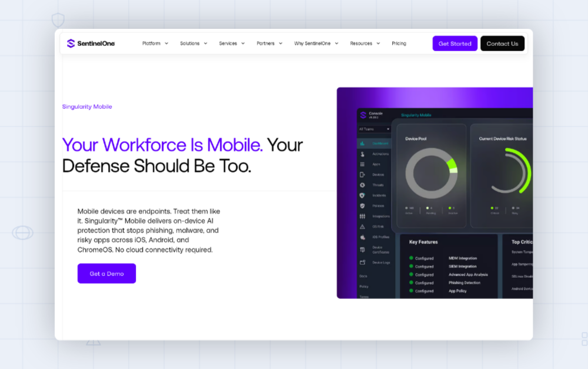Expand the Partners menu
Viewport: 588px width, 369px height.
[x=269, y=44]
